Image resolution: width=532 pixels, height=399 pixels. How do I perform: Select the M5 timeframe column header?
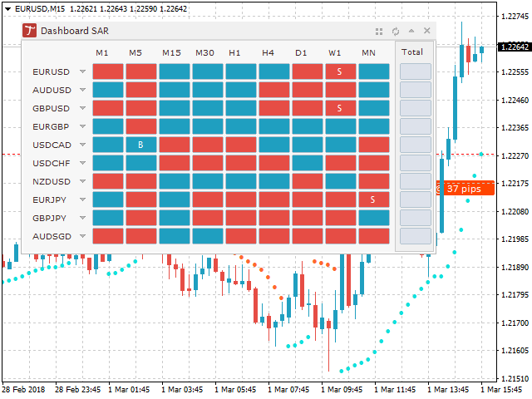tap(135, 53)
